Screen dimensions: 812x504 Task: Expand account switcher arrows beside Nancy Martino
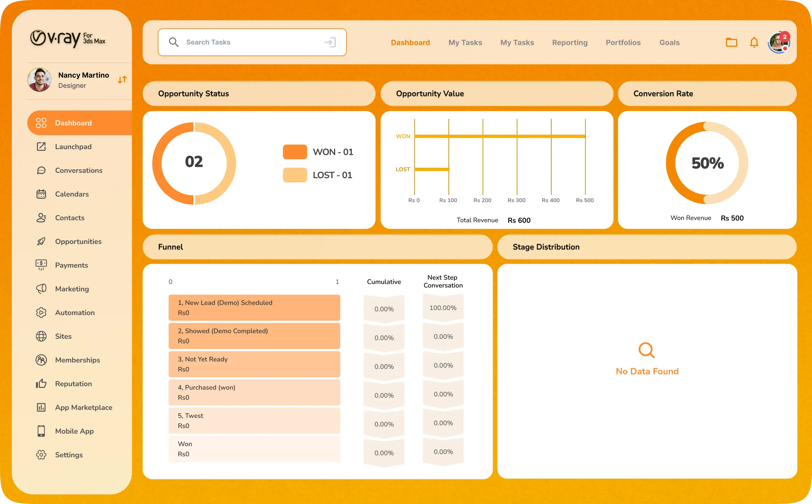tap(122, 80)
